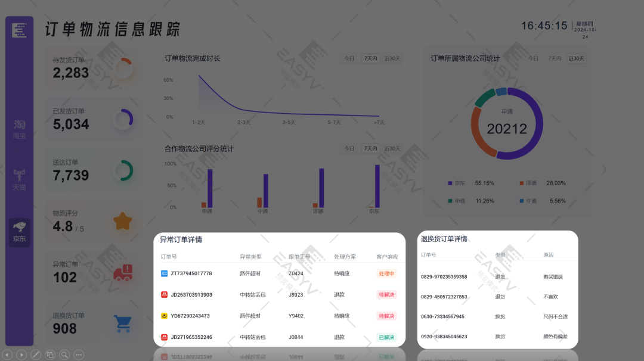Click 待解决 badge for order JD263703913903
Viewport: 644px width, 361px height.
coord(386,295)
